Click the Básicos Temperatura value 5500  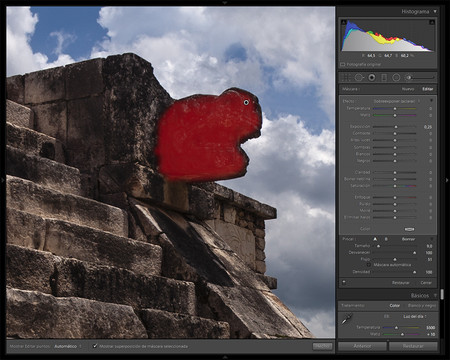(x=430, y=328)
